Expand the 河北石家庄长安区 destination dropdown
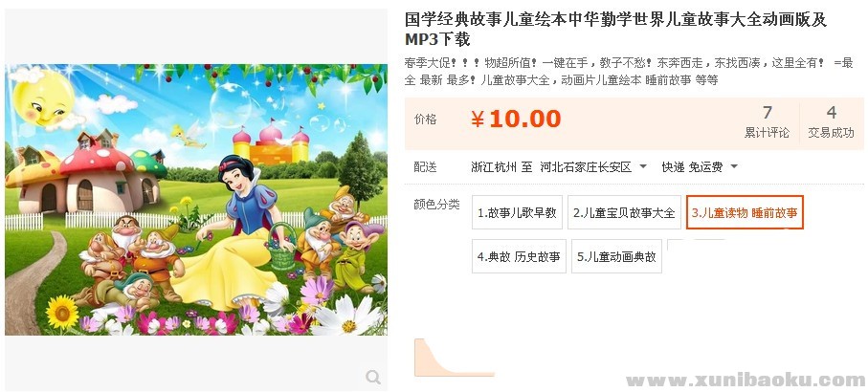Screen dimensions: 868x392 pyautogui.click(x=593, y=167)
